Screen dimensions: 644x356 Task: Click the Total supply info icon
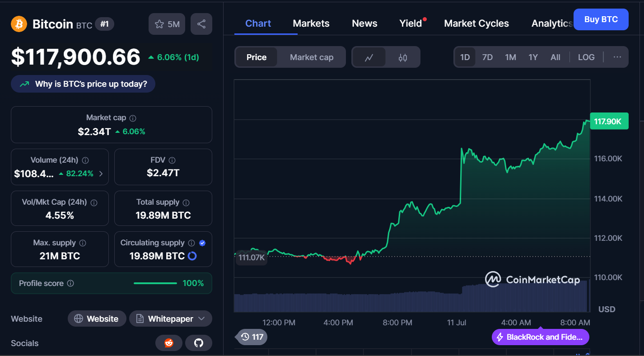(186, 202)
